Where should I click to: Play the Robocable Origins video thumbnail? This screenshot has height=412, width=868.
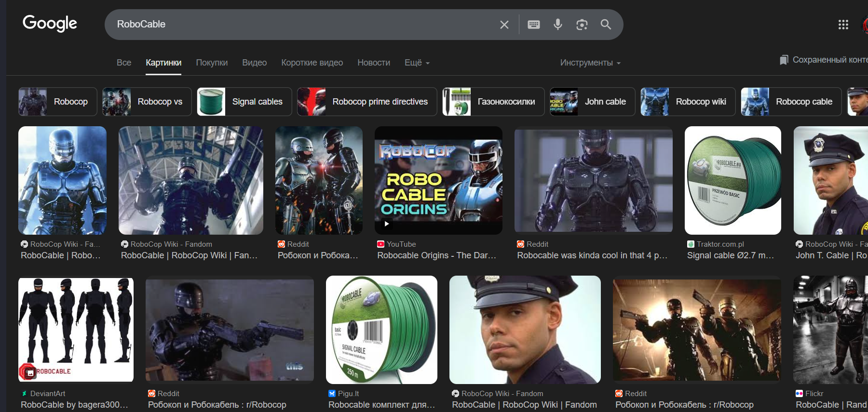click(x=438, y=181)
